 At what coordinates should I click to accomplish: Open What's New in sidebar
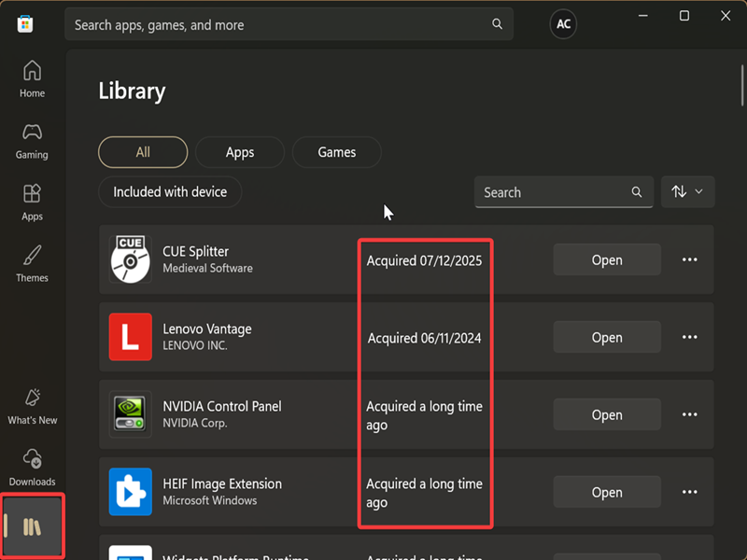32,407
